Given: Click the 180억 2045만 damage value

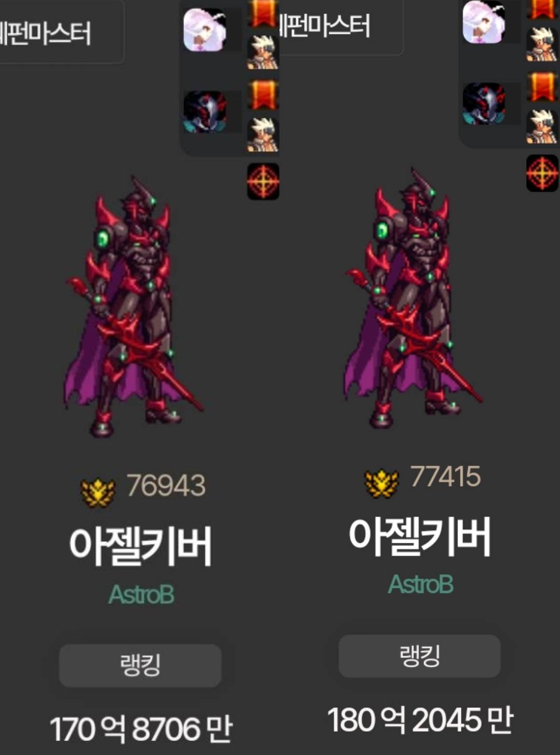Looking at the screenshot, I should 420,720.
